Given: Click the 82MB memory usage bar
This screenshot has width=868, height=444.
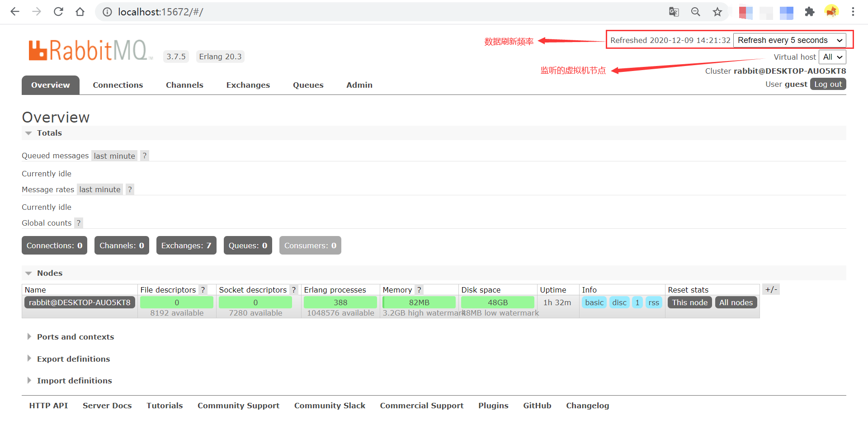Looking at the screenshot, I should pyautogui.click(x=419, y=302).
